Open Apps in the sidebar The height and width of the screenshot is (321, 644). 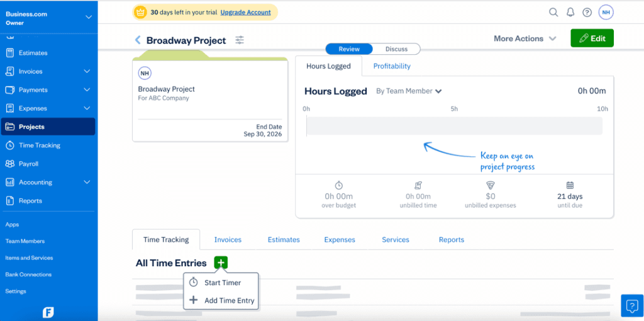13,225
